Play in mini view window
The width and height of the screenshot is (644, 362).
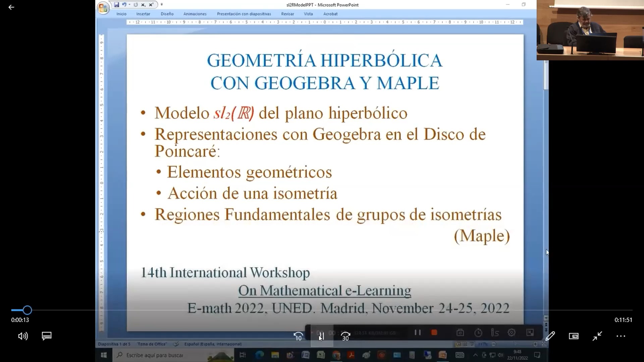tap(574, 336)
